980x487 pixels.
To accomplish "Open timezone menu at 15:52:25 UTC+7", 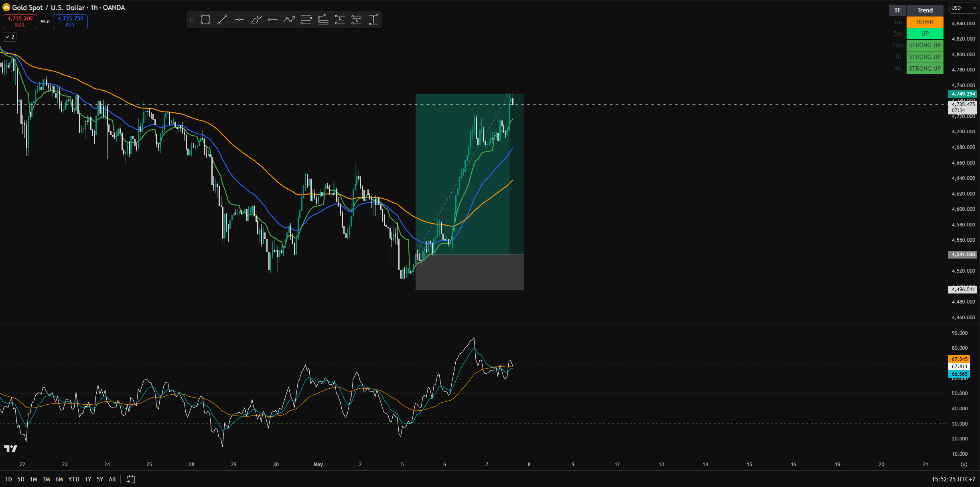I will pos(953,479).
